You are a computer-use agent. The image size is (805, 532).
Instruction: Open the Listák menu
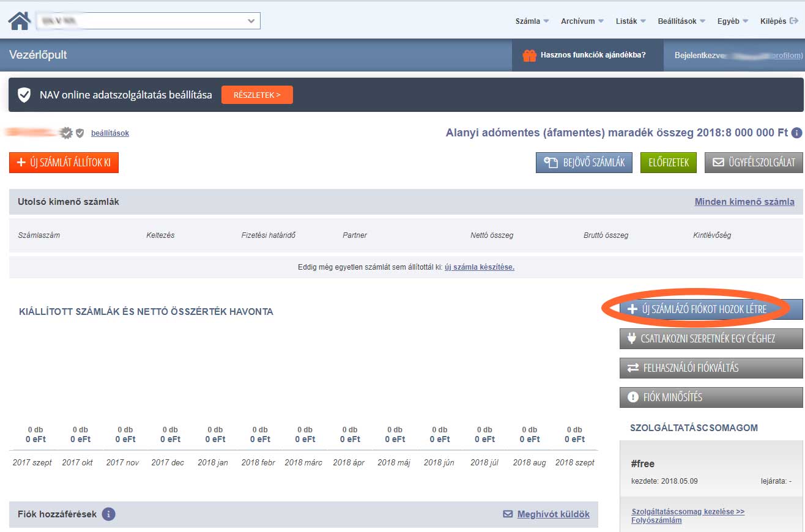[x=630, y=21]
